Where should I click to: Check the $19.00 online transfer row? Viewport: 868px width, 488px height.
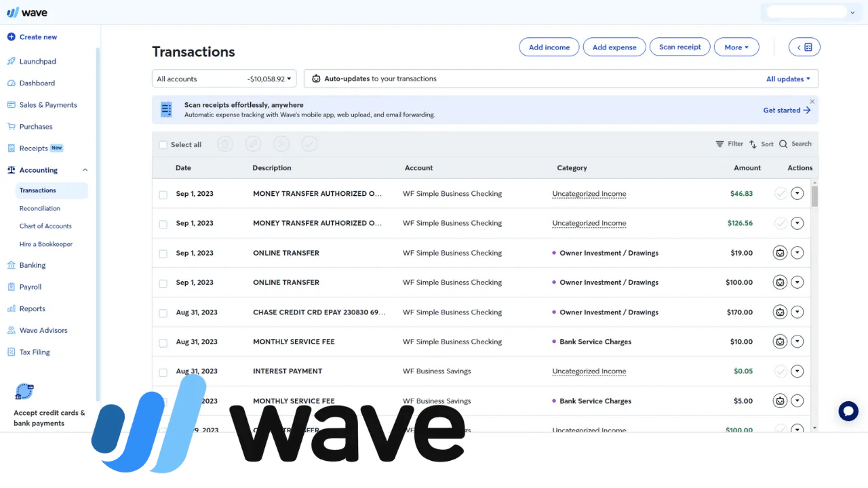click(x=163, y=254)
